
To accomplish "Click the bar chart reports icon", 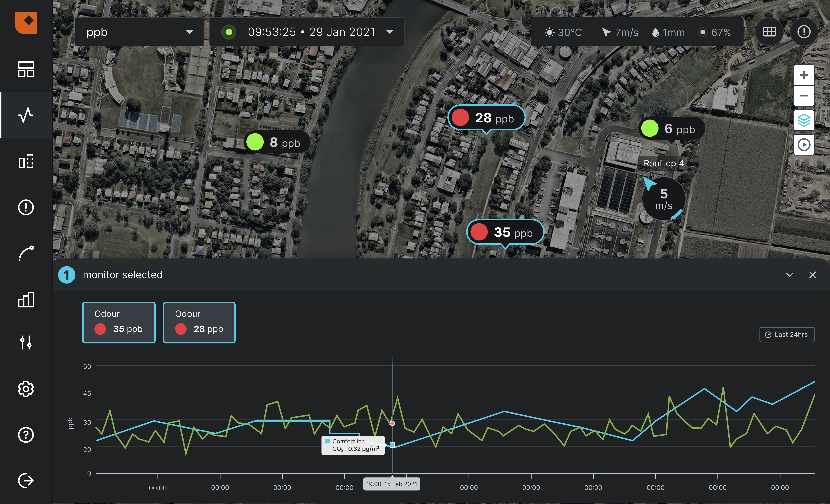I will [26, 299].
